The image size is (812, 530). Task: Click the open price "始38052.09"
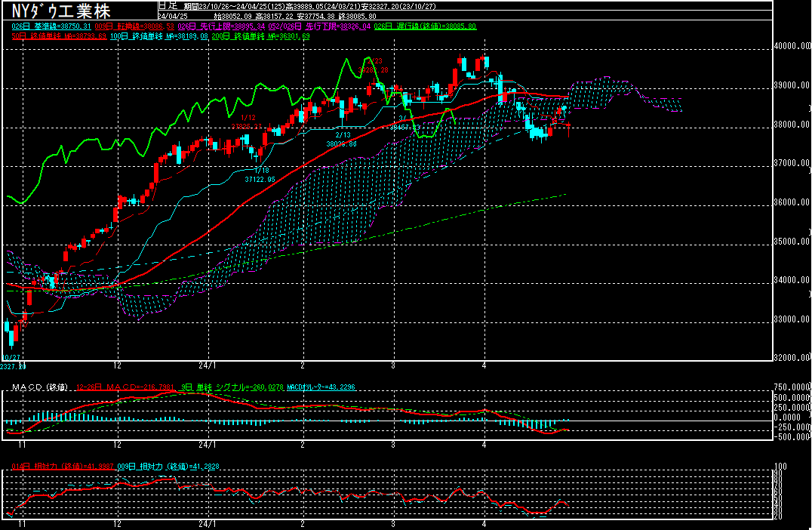coord(232,16)
